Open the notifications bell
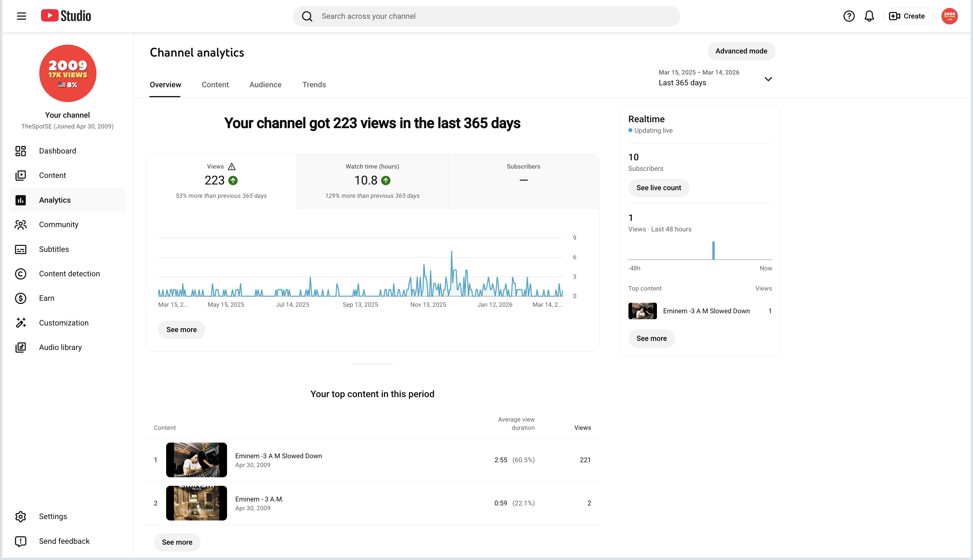This screenshot has height=560, width=973. click(x=869, y=16)
